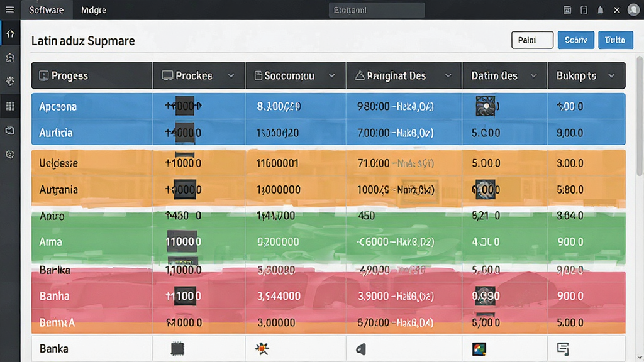This screenshot has height=362, width=644.
Task: Go to Home in the sidebar
Action: tap(10, 34)
